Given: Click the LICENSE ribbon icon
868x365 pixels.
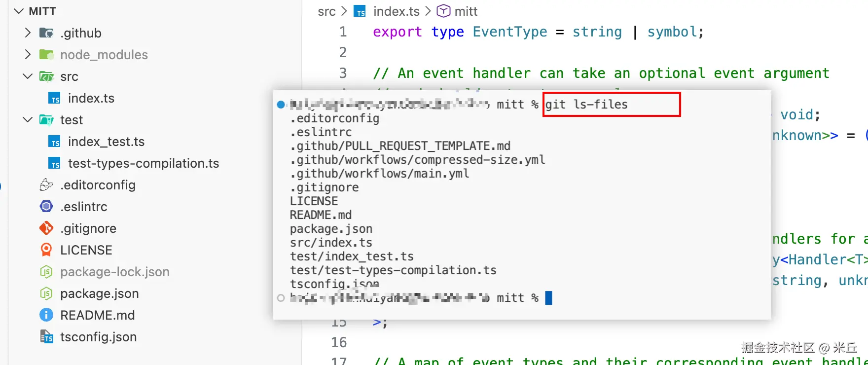Looking at the screenshot, I should (x=46, y=250).
